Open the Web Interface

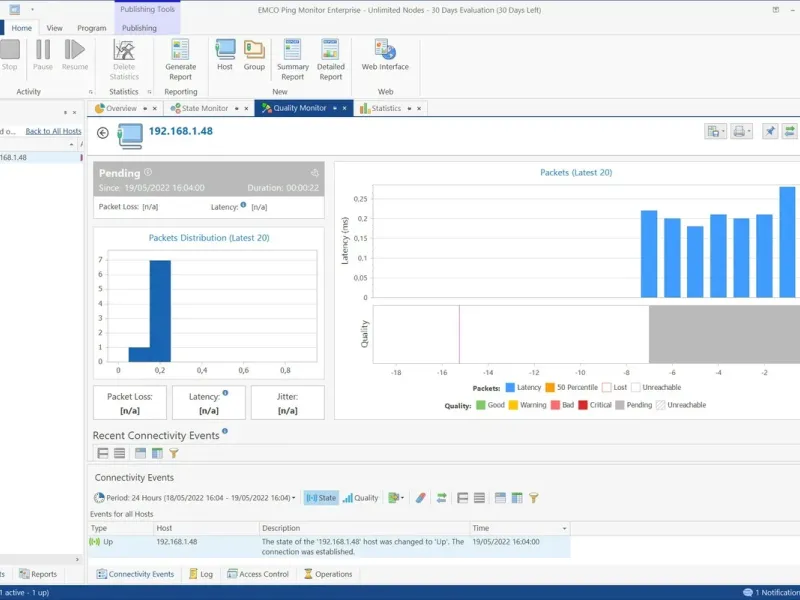(x=385, y=55)
